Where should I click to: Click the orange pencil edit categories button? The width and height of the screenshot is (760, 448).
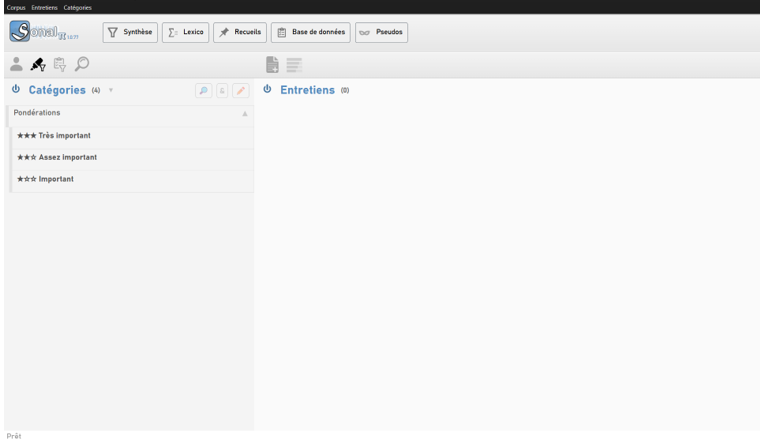(x=240, y=91)
